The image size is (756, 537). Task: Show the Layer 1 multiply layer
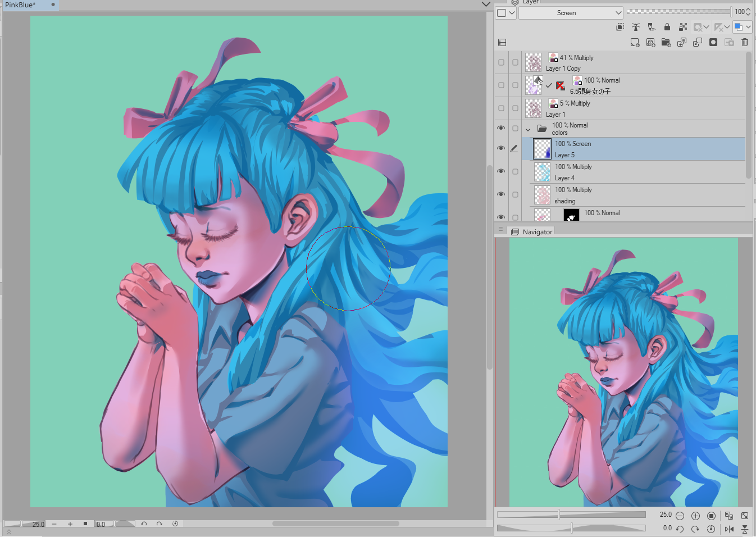(x=501, y=108)
